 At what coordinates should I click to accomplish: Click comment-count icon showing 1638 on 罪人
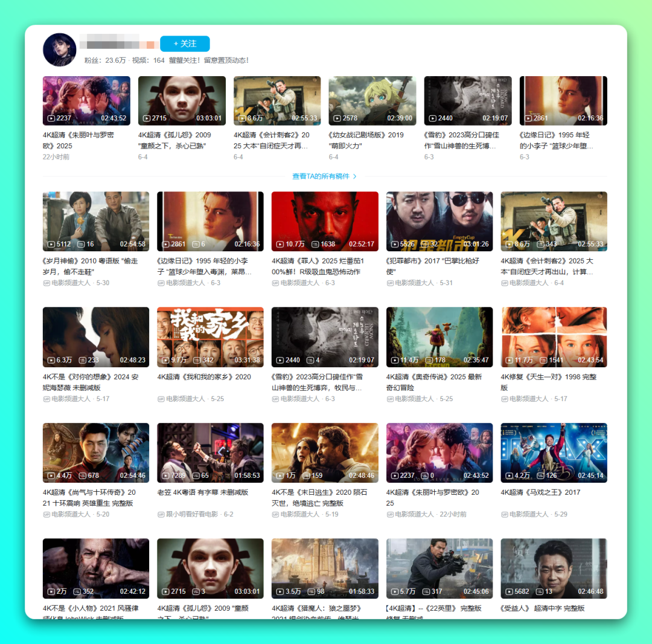[315, 244]
